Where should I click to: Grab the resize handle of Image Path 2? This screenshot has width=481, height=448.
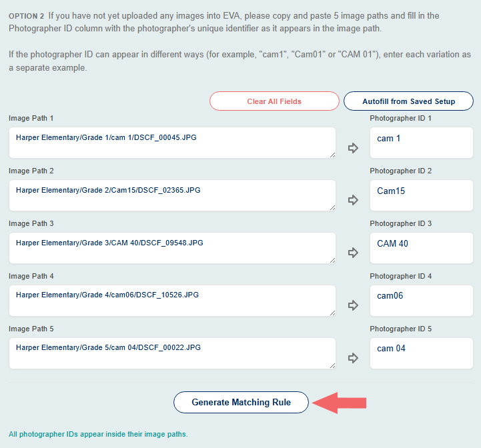(332, 207)
